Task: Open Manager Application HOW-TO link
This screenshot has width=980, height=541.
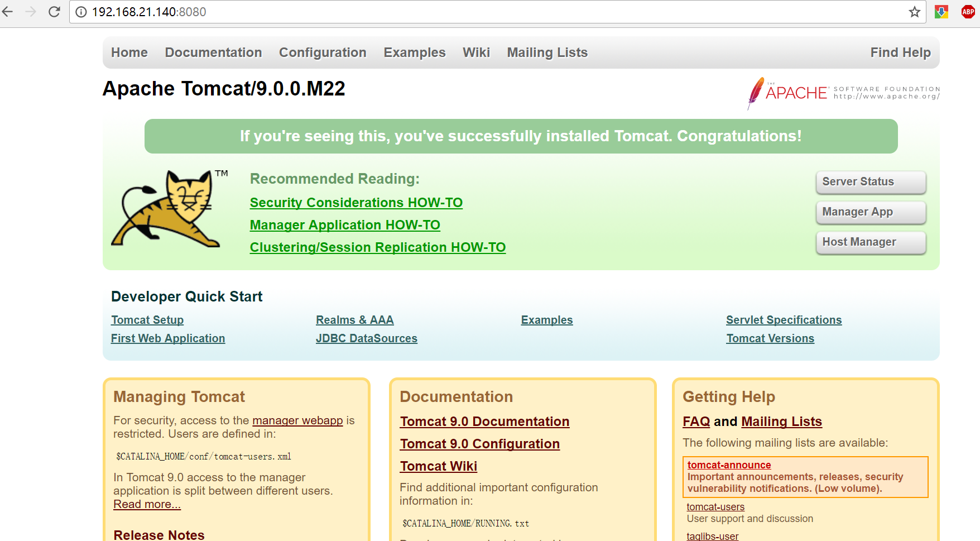Action: (345, 225)
